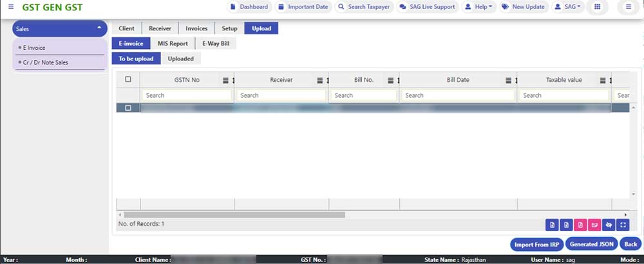Click the crossed-eye hide columns icon

tap(609, 225)
